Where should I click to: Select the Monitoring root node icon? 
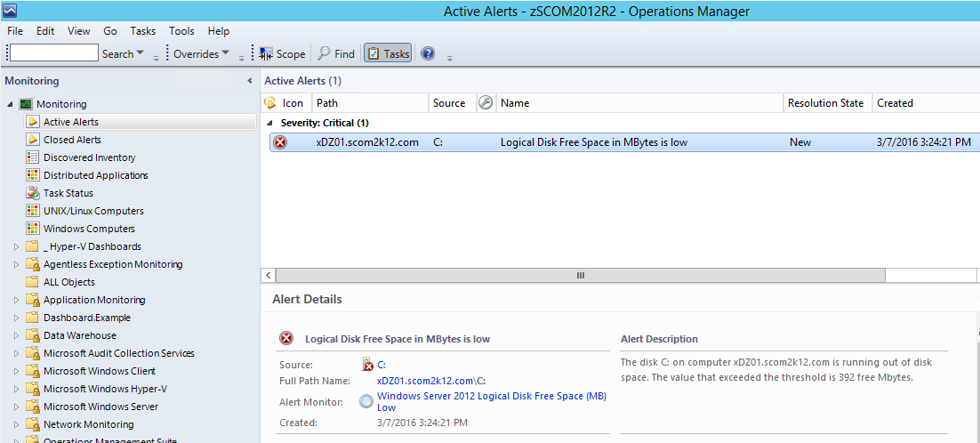pos(26,104)
